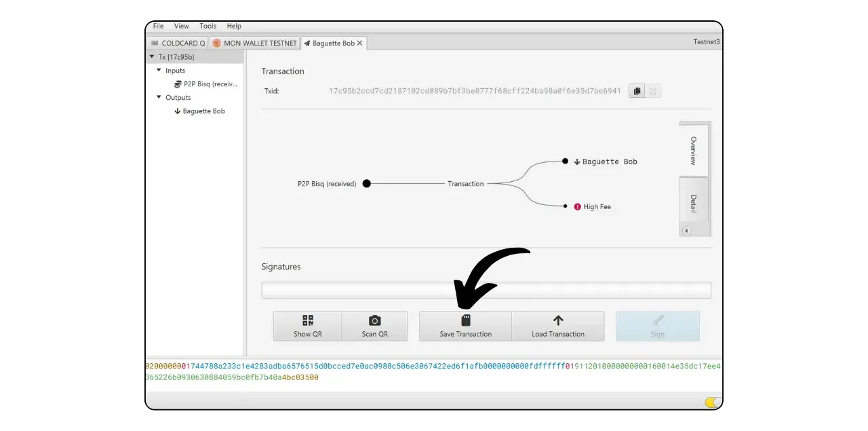Click the signatures progress bar

486,291
